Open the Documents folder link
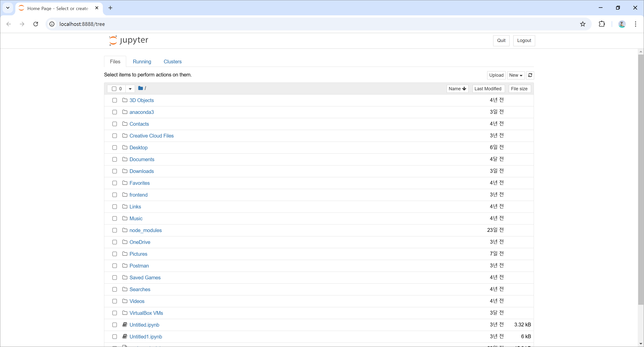This screenshot has width=644, height=347. click(142, 159)
